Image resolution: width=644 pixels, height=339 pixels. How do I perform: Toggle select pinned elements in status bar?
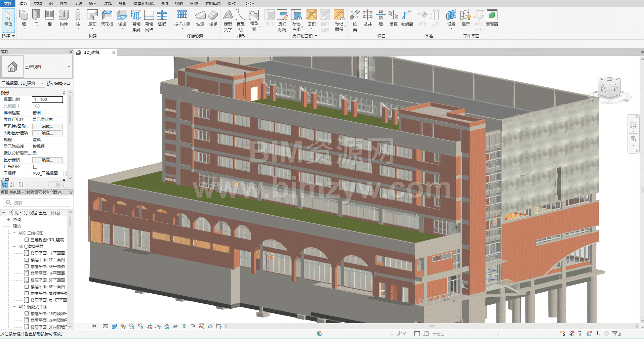(580, 334)
